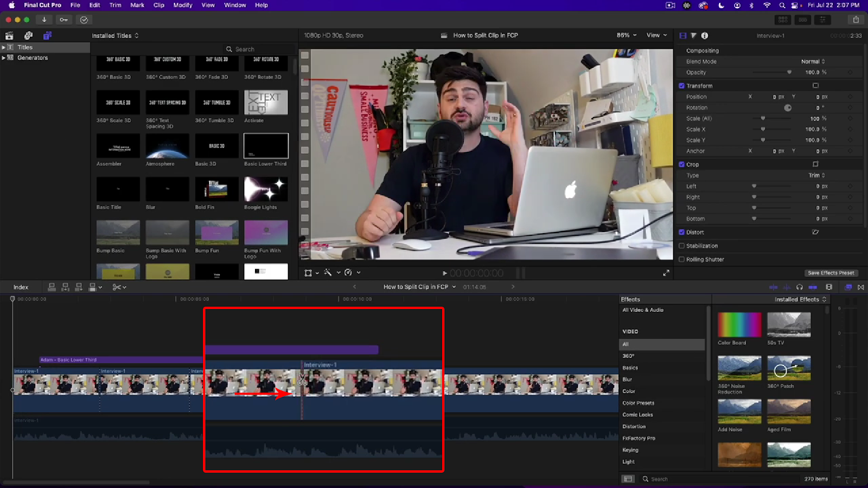Click the Distort onscreen controls icon
Screen dimensions: 868x488
click(x=815, y=232)
